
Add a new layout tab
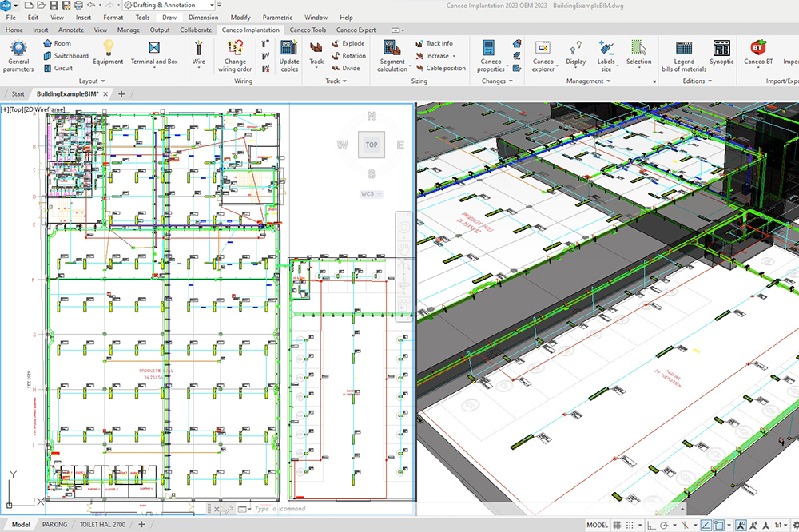click(x=141, y=524)
